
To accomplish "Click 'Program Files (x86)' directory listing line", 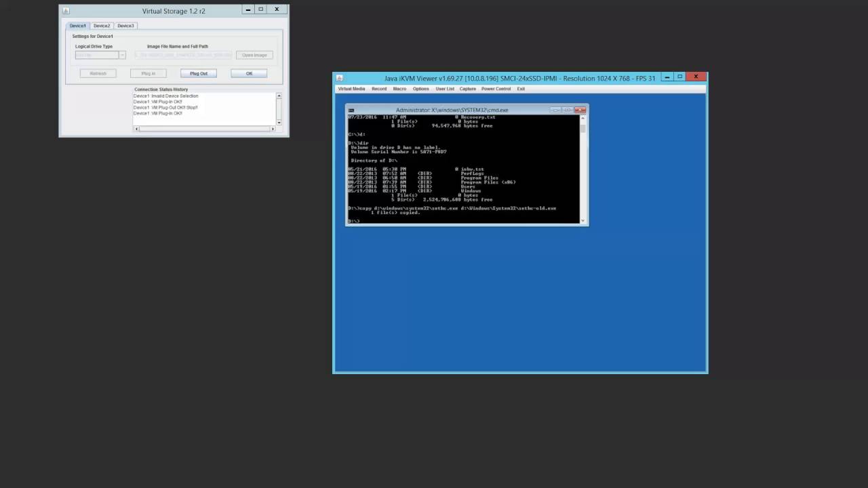I will (x=432, y=182).
